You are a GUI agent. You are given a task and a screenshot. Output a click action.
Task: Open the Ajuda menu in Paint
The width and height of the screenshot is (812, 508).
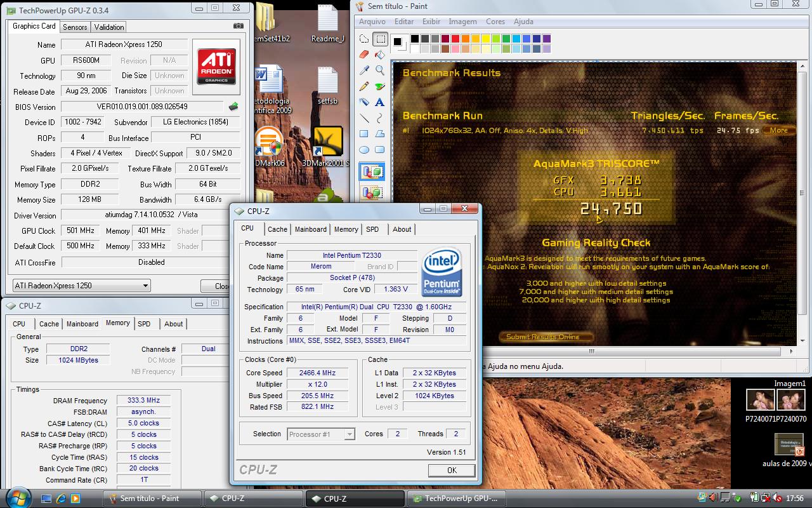coord(523,22)
